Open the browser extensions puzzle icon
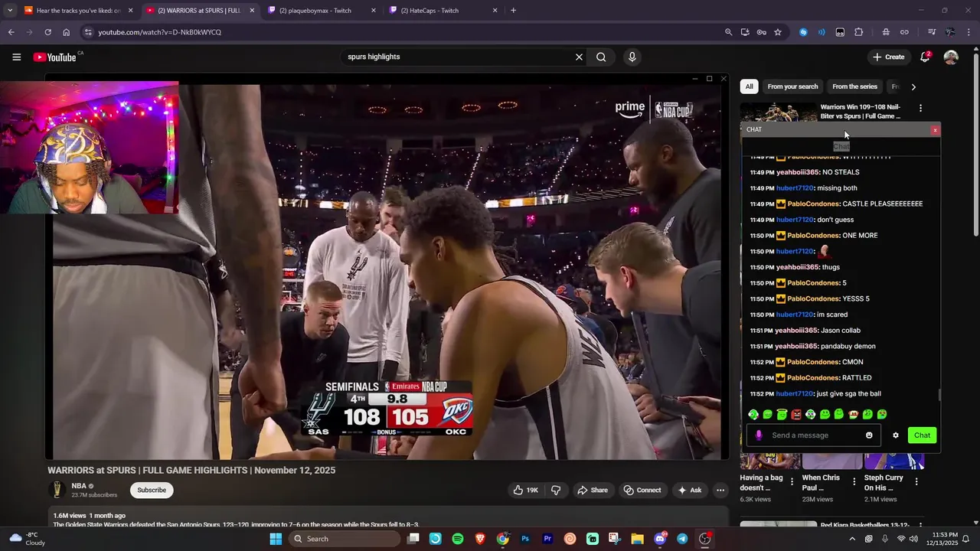This screenshot has height=551, width=980. 859,32
